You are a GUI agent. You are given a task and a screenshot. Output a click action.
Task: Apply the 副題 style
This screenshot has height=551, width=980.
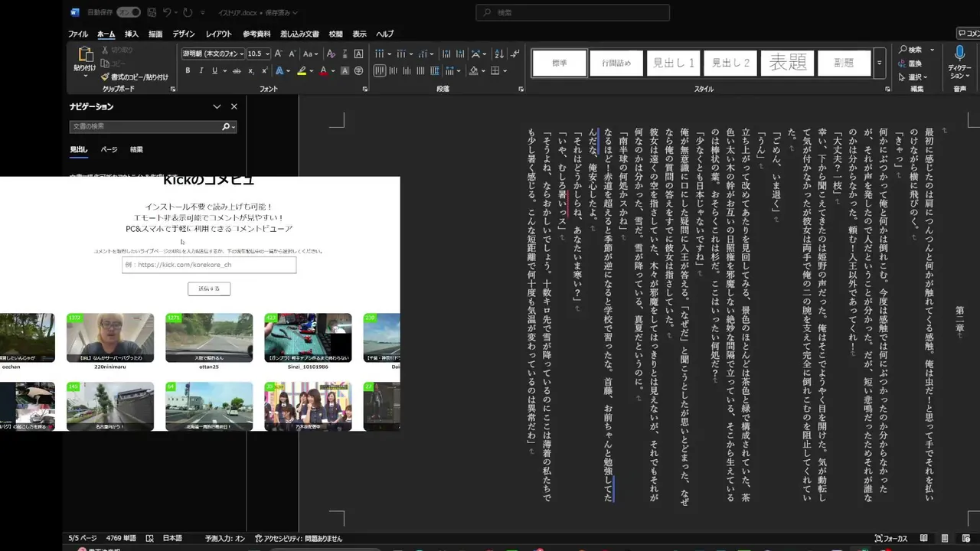[844, 63]
